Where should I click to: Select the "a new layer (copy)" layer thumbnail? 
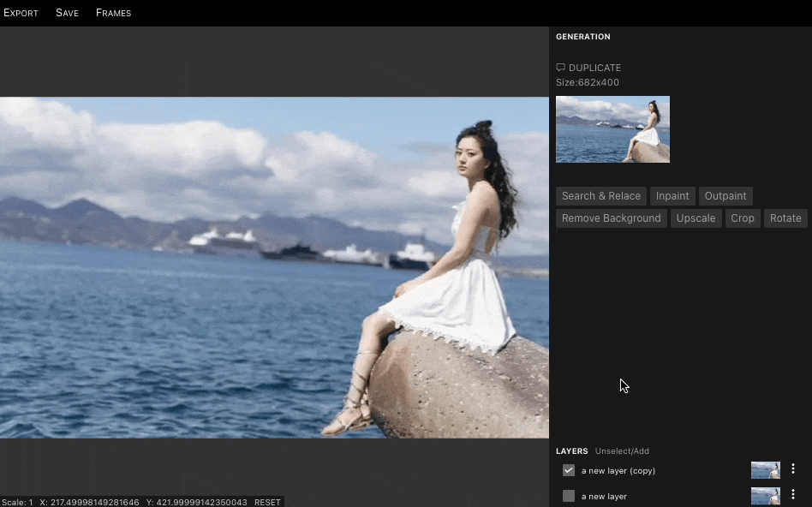pos(765,470)
